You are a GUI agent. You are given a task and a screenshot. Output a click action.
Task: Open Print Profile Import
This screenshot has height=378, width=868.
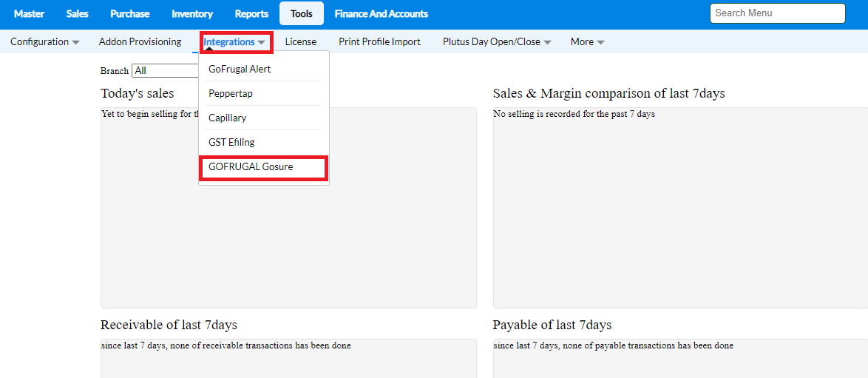tap(379, 42)
